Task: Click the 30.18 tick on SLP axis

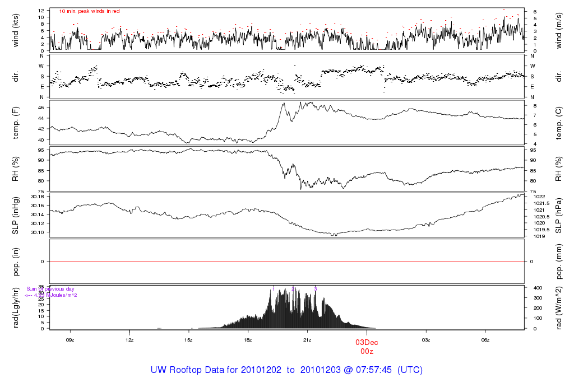Action: pyautogui.click(x=38, y=197)
